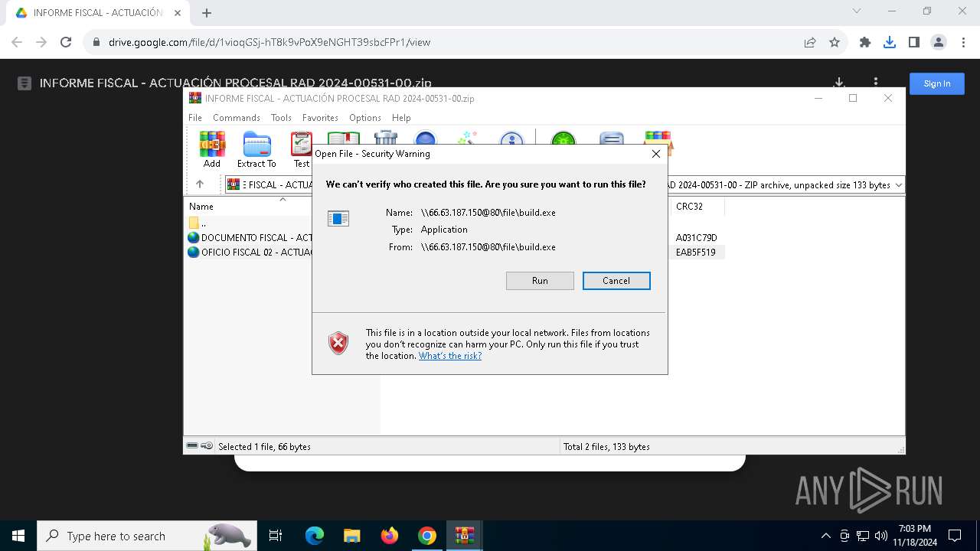Click the Windows taskbar search box
This screenshot has height=551, width=980.
coord(146,536)
